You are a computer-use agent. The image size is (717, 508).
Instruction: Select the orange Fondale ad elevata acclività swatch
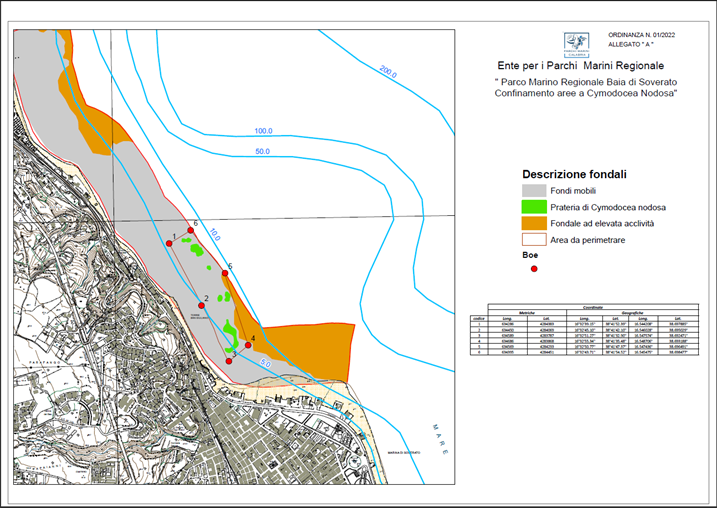[535, 223]
